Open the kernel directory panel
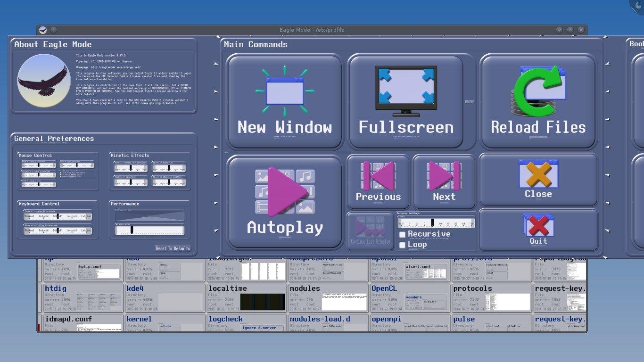644x362 pixels. tap(165, 323)
